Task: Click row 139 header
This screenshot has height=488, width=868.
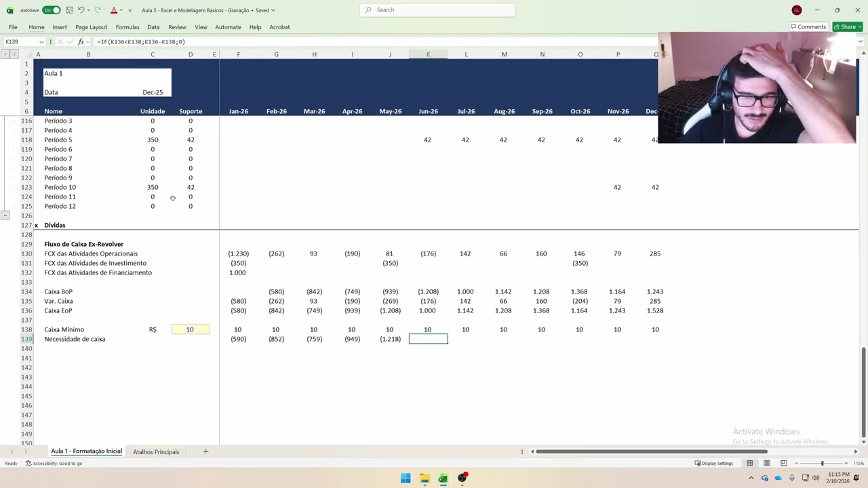Action: (x=26, y=339)
